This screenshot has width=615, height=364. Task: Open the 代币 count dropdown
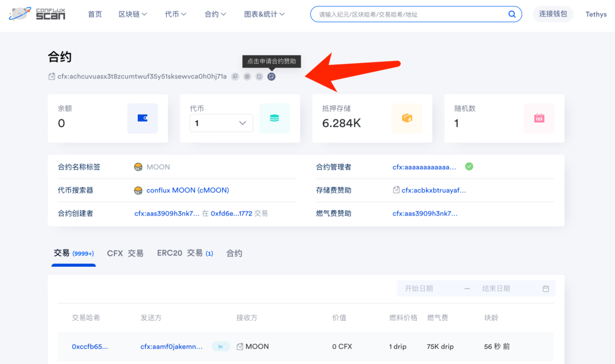pyautogui.click(x=221, y=123)
